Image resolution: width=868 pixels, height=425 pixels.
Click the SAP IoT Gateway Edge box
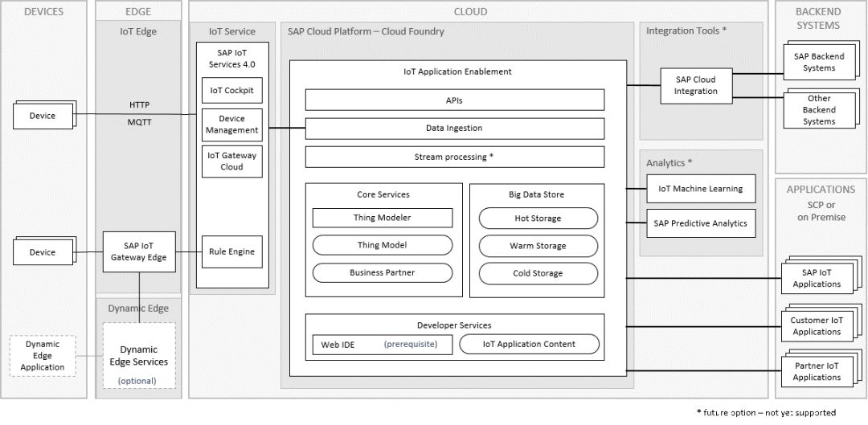pos(139,251)
